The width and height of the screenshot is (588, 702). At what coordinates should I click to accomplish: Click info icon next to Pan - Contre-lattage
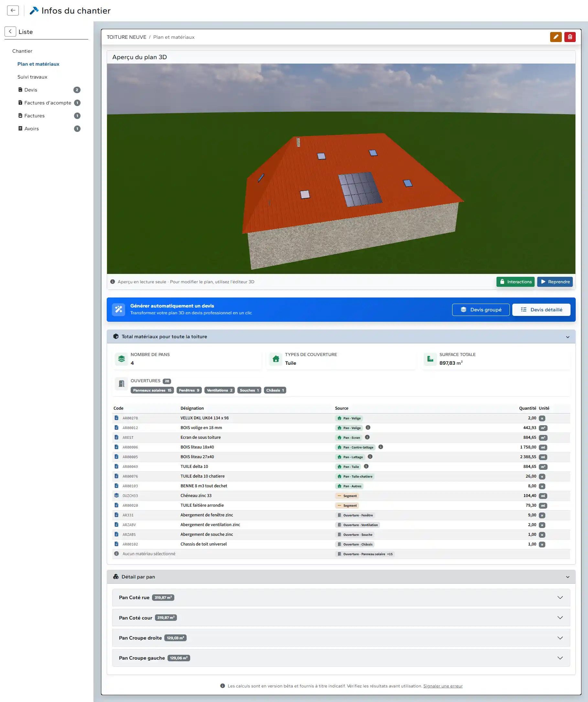380,447
